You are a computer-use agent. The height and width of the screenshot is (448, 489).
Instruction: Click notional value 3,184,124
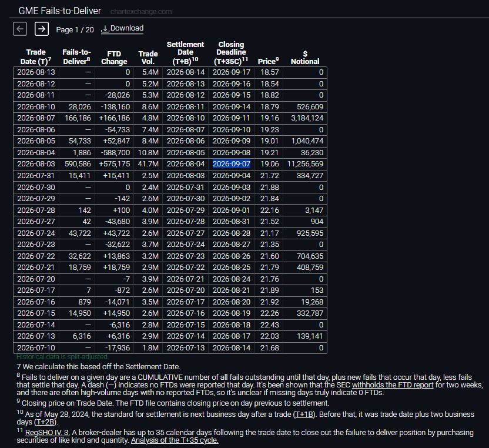[x=307, y=118]
